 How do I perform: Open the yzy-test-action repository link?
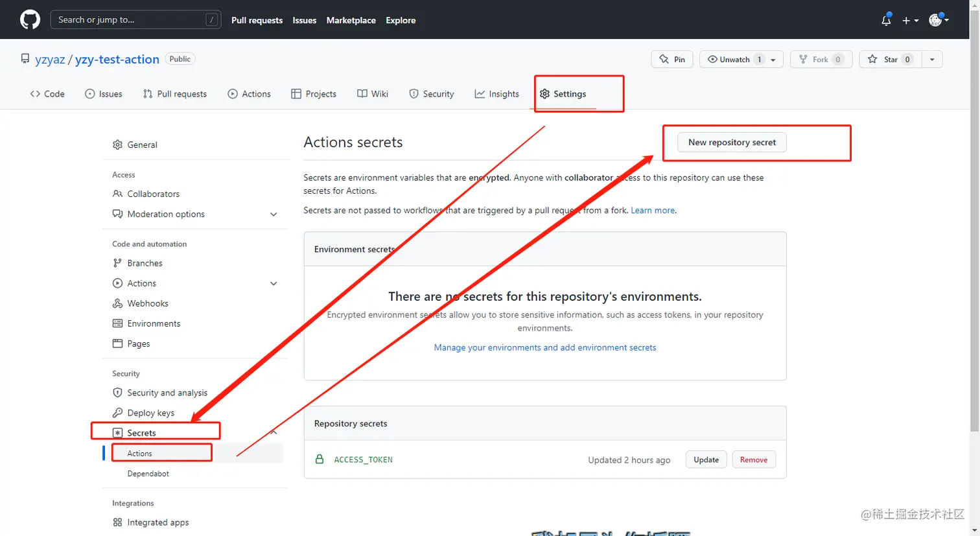pos(117,60)
